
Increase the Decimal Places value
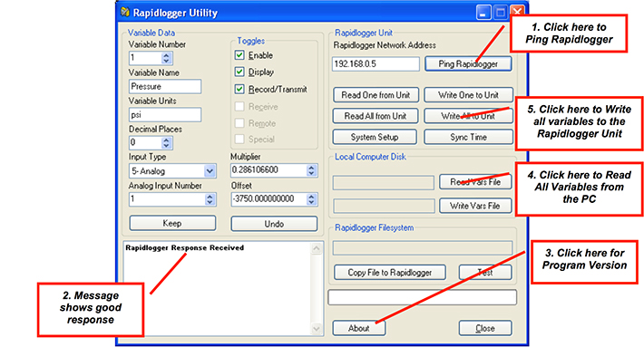[x=166, y=140]
